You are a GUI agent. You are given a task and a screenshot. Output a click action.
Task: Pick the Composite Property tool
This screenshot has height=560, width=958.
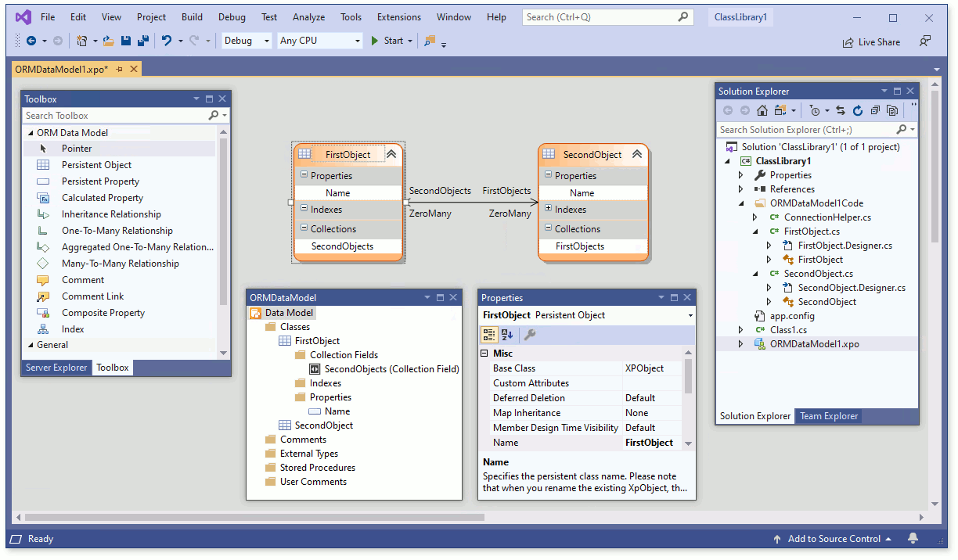pyautogui.click(x=118, y=313)
